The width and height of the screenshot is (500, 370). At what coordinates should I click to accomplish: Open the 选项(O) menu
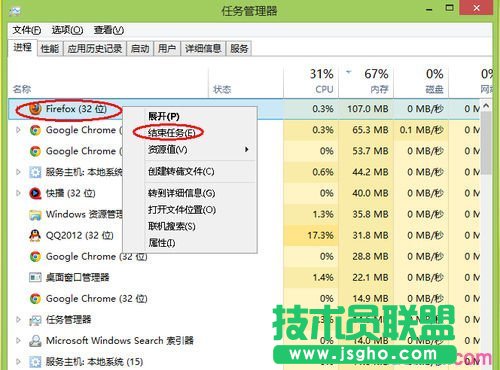(x=67, y=30)
